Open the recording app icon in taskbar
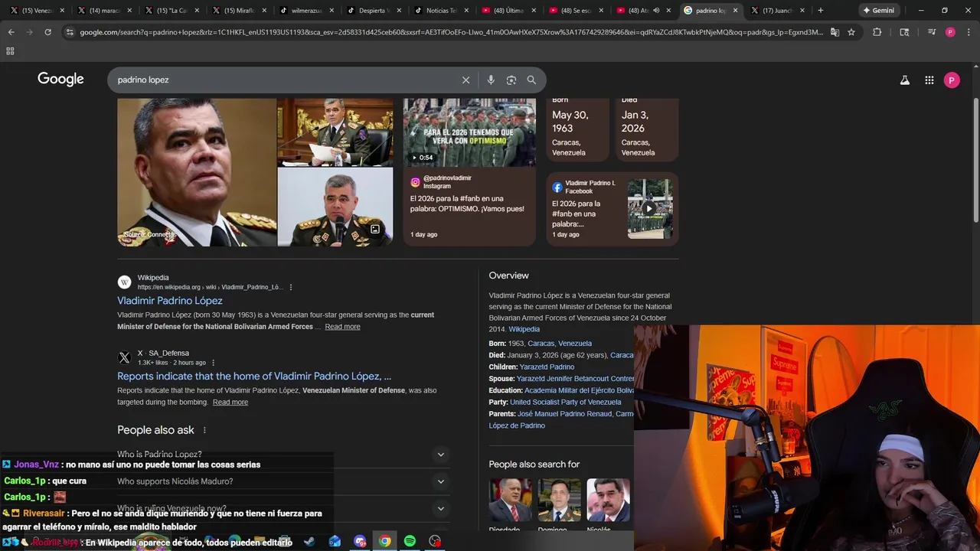The image size is (980, 551). (x=435, y=541)
